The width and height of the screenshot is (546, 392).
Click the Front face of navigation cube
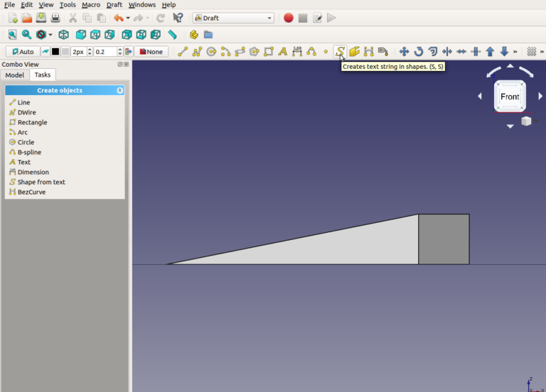click(510, 97)
